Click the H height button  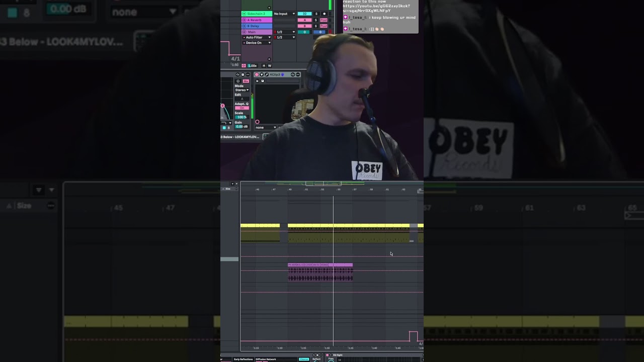(264, 66)
